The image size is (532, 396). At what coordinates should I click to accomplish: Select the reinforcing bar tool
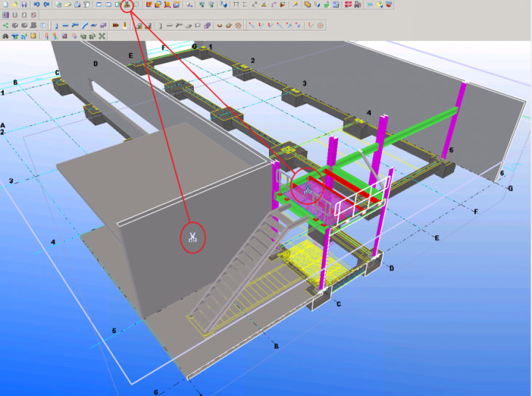click(219, 26)
